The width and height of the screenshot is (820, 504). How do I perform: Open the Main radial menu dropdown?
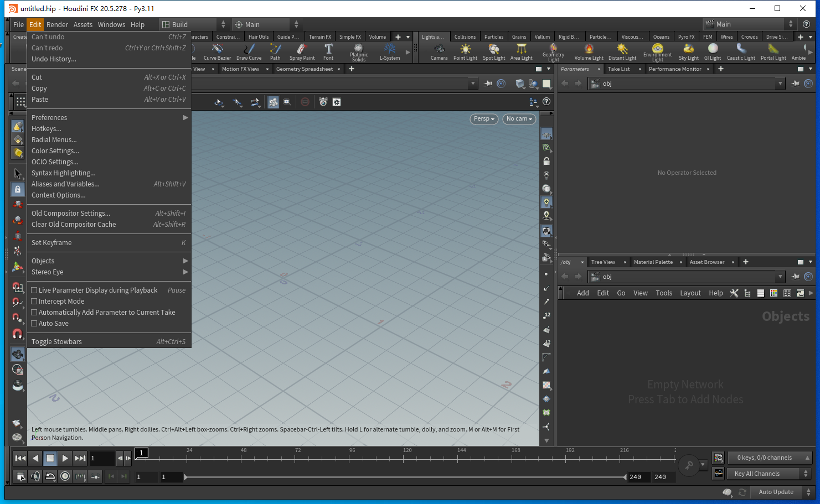pyautogui.click(x=266, y=24)
